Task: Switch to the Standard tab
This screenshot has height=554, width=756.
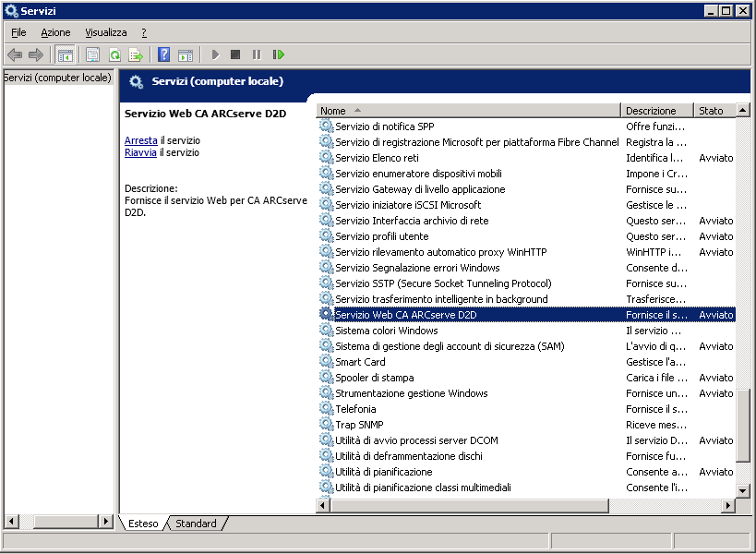Action: tap(196, 524)
